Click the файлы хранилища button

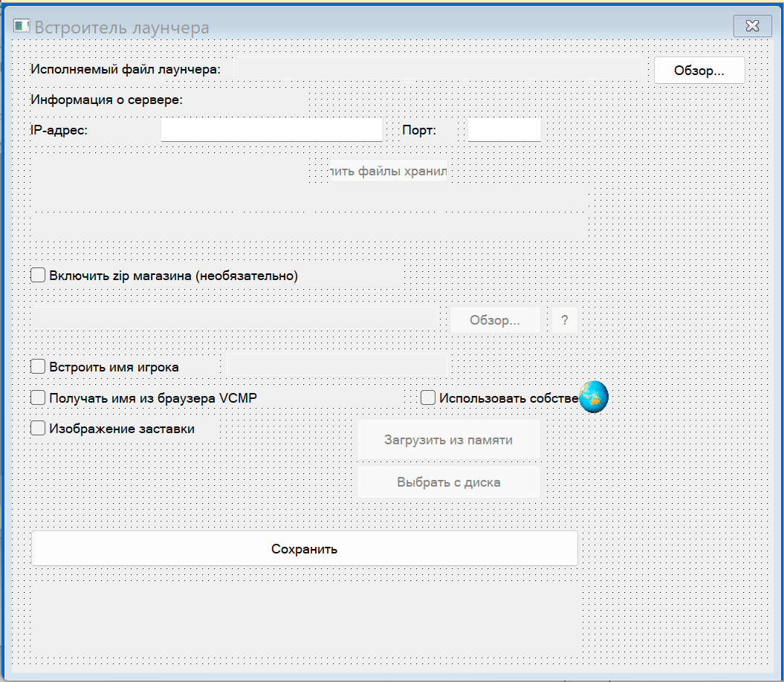tap(388, 170)
